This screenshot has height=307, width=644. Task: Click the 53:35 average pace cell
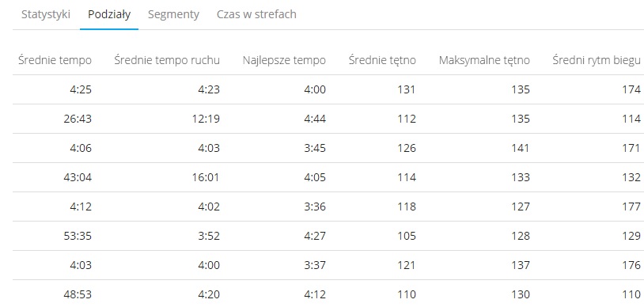[x=78, y=236]
